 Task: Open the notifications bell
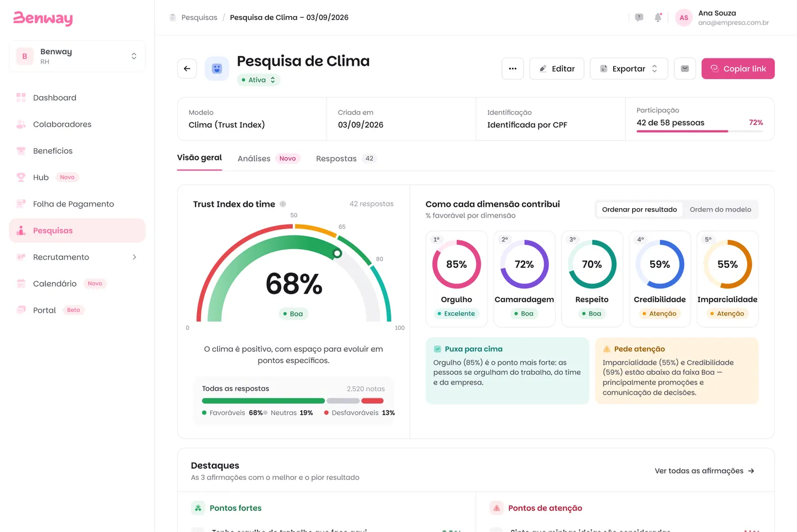658,18
